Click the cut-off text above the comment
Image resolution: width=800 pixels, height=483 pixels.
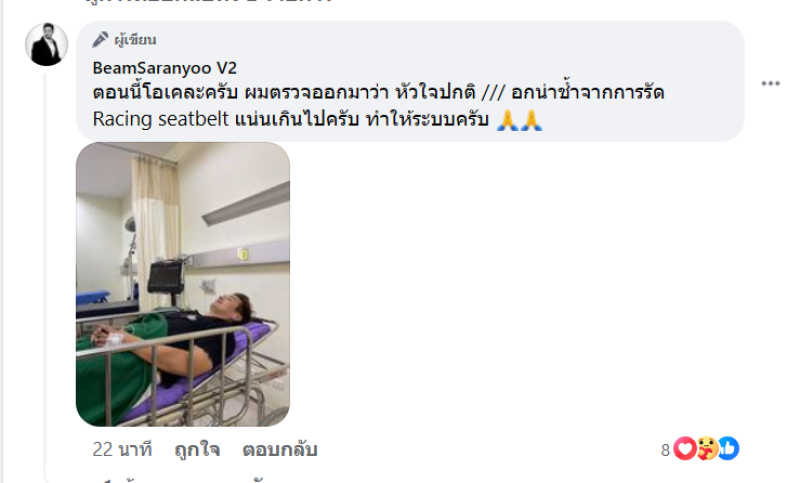208,2
